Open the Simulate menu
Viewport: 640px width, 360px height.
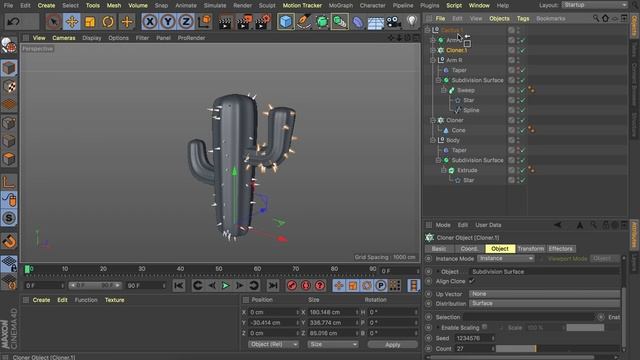click(x=215, y=5)
